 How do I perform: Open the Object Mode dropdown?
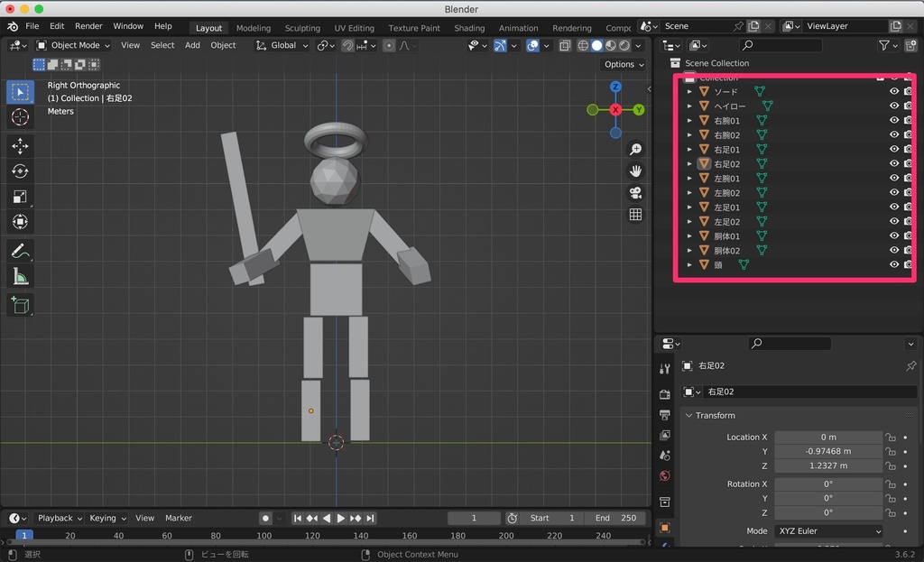click(74, 45)
